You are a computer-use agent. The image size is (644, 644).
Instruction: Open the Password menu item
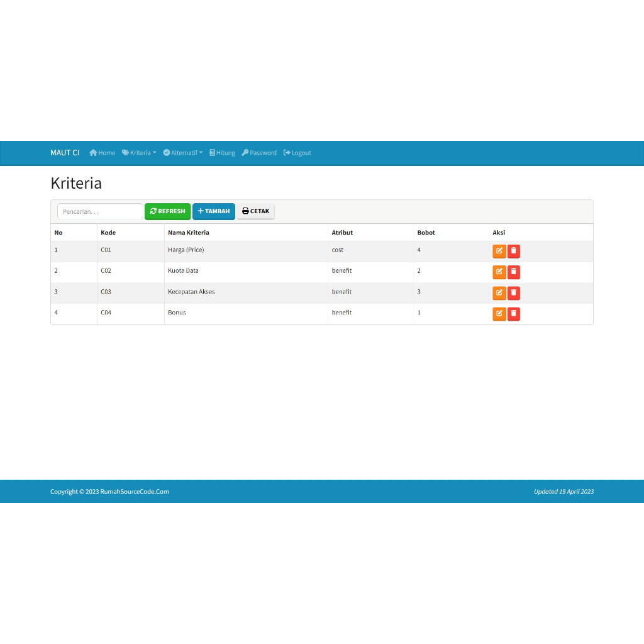click(x=259, y=153)
